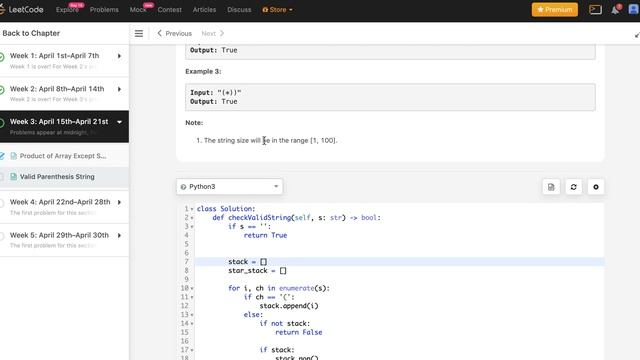Click the Week 2 completion check circle
This screenshot has height=360, width=640.
2,90
